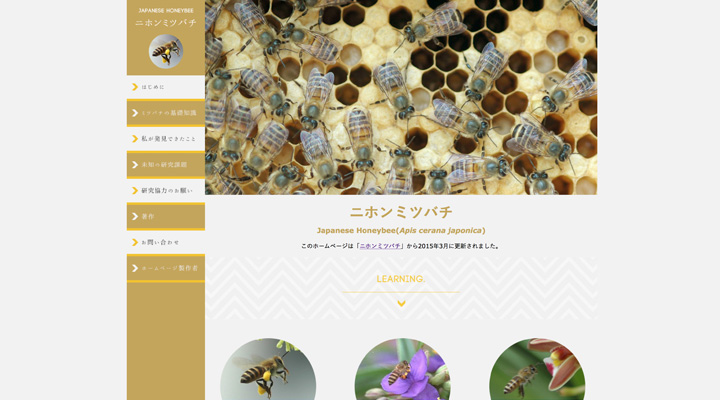Viewport: 720px width, 400px height.
Task: Open the はじめに menu item
Action: 153,87
